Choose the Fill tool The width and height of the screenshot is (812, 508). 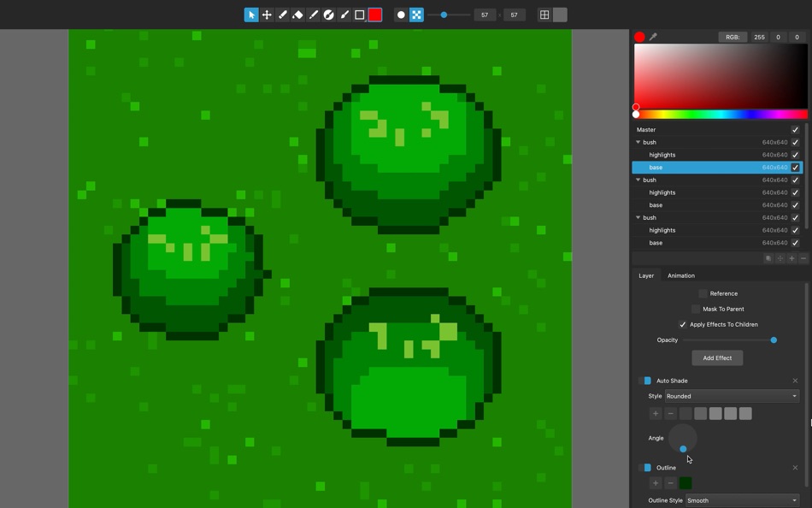click(329, 15)
